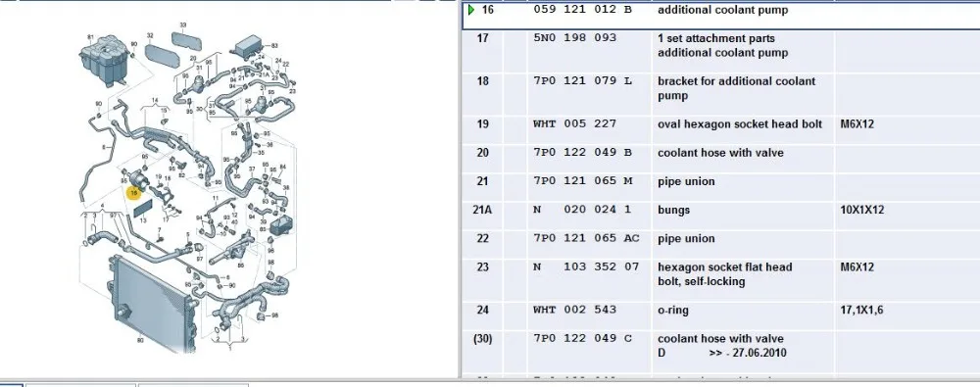Select position number 23 in the parts list
Image resolution: width=980 pixels, height=387 pixels.
[482, 267]
